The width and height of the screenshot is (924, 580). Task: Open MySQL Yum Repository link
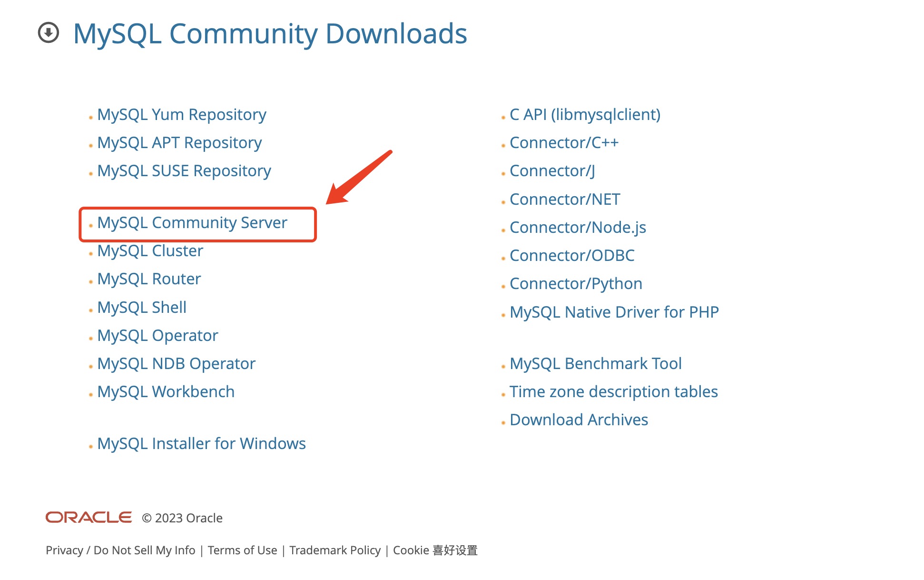tap(181, 115)
